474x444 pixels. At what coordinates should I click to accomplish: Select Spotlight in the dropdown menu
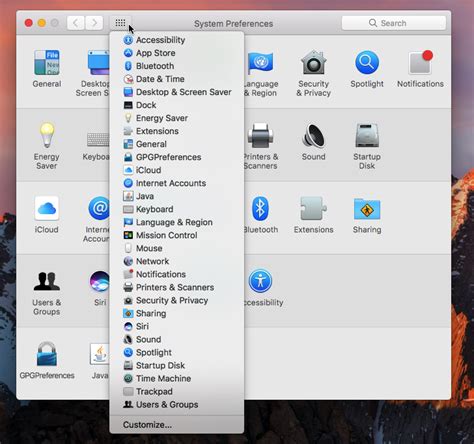[177, 352]
